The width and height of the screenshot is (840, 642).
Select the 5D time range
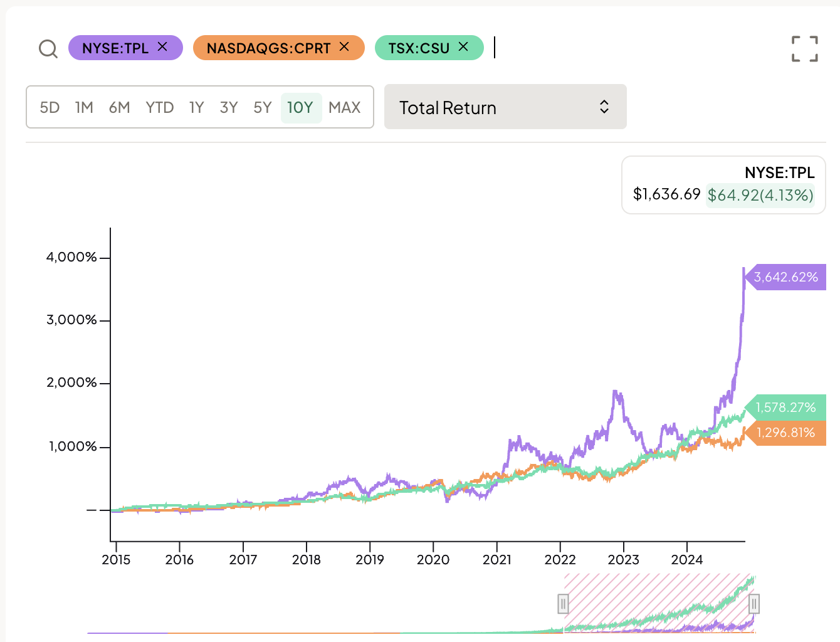click(50, 108)
